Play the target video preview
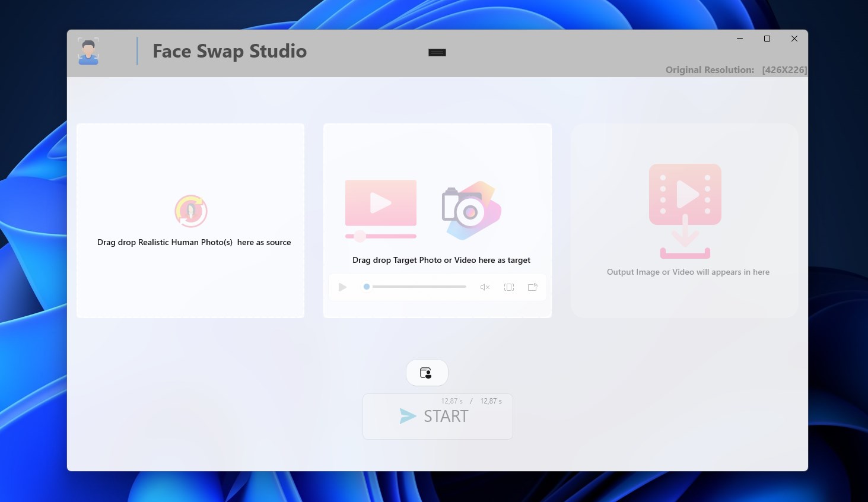868x502 pixels. tap(342, 287)
